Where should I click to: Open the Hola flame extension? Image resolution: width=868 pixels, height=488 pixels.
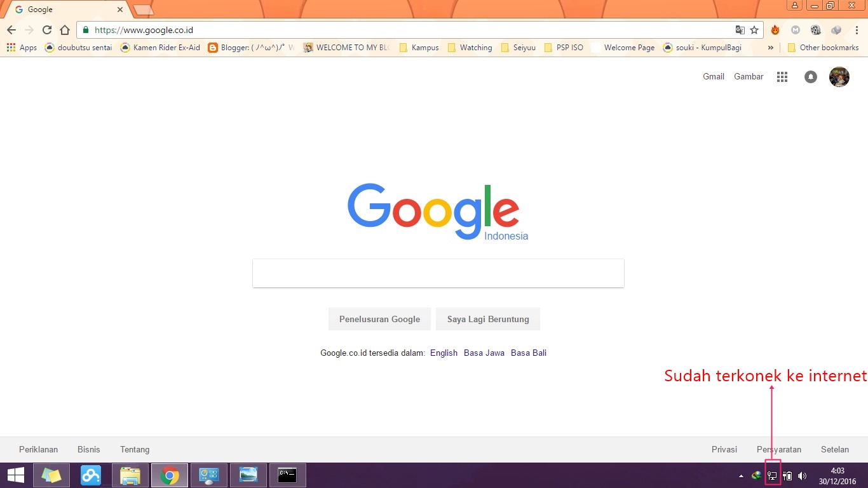pyautogui.click(x=775, y=30)
